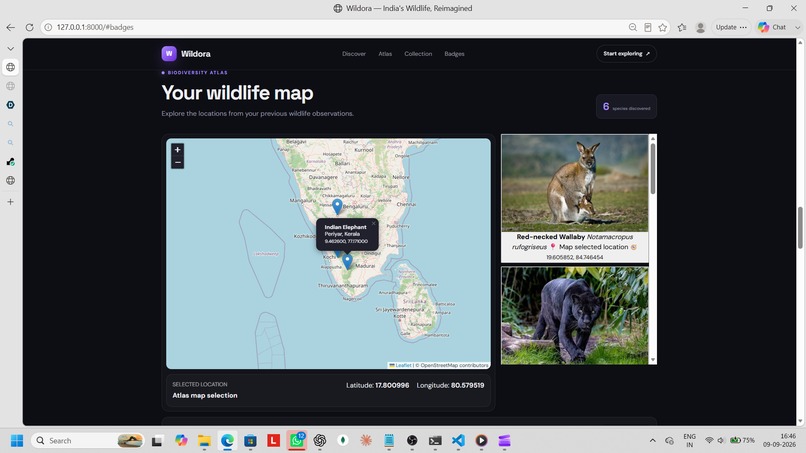The height and width of the screenshot is (453, 806).
Task: Click the Update browser button
Action: (731, 27)
